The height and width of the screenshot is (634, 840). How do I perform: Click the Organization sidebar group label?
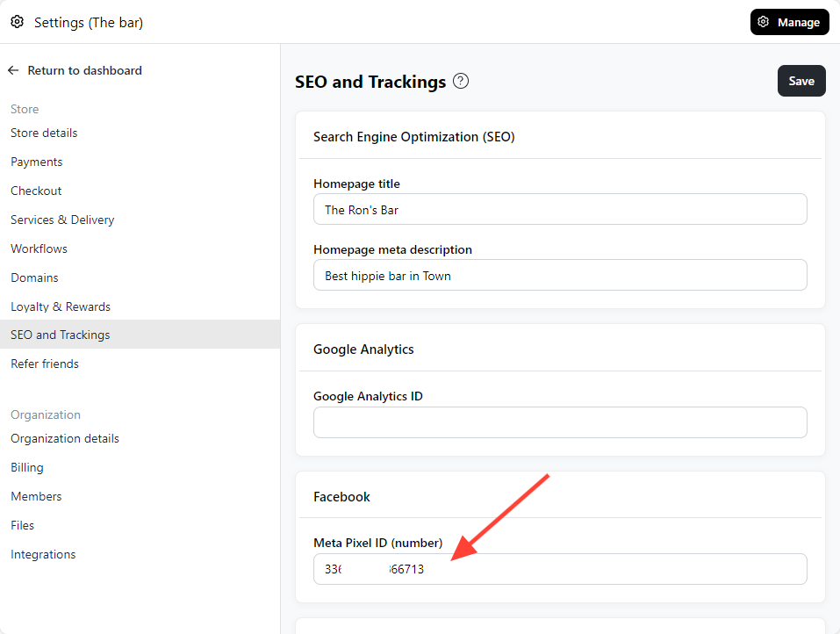click(x=46, y=414)
